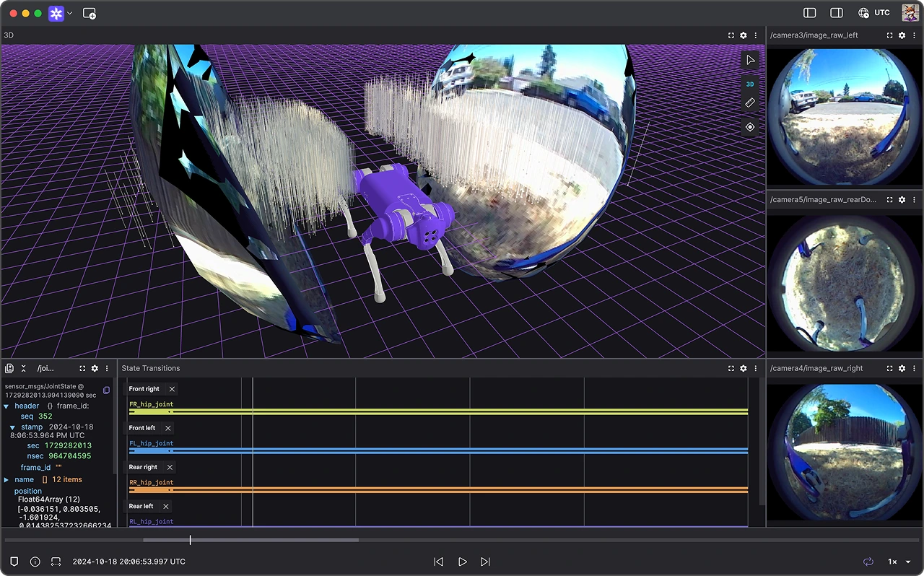Remove the Rear right series
The height and width of the screenshot is (576, 924).
[x=170, y=467]
